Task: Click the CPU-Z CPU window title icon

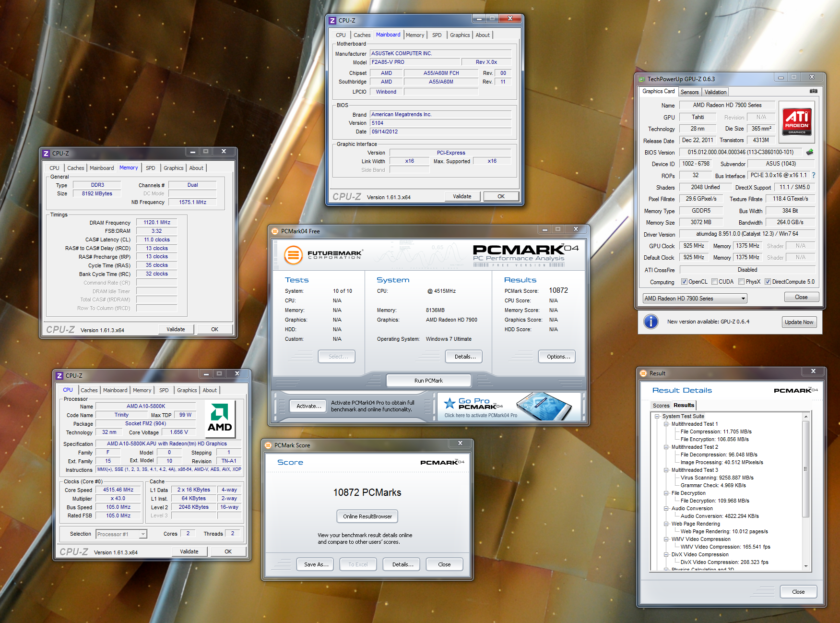Action: coord(59,376)
